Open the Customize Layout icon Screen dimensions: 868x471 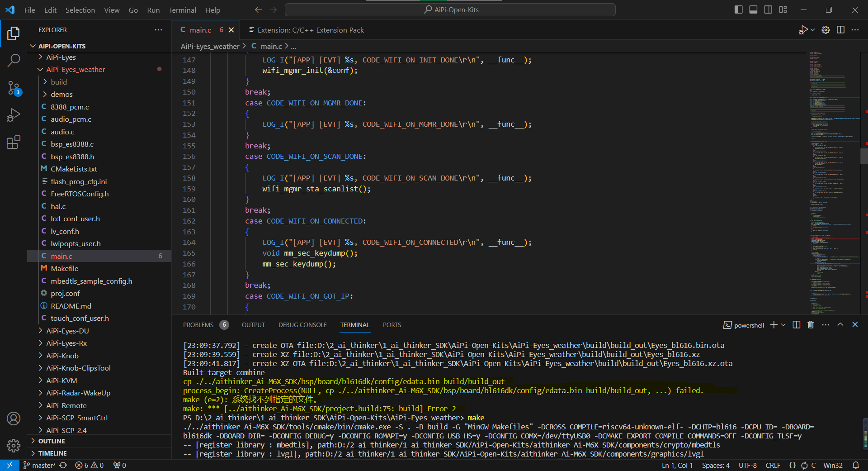783,10
